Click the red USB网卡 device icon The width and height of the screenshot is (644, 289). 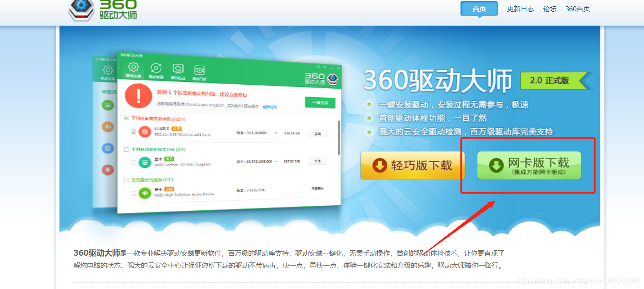pos(145,131)
